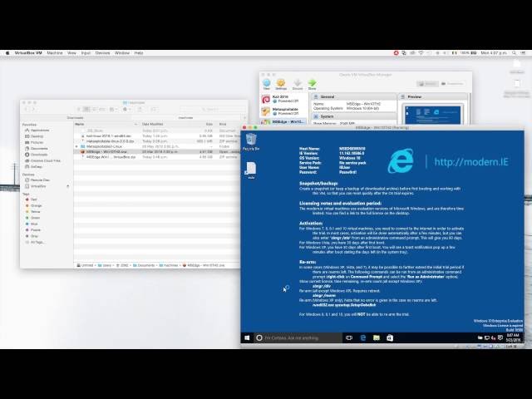Click the Windows taskbar clock
Viewport: 532px width, 399px height.
pyautogui.click(x=513, y=337)
